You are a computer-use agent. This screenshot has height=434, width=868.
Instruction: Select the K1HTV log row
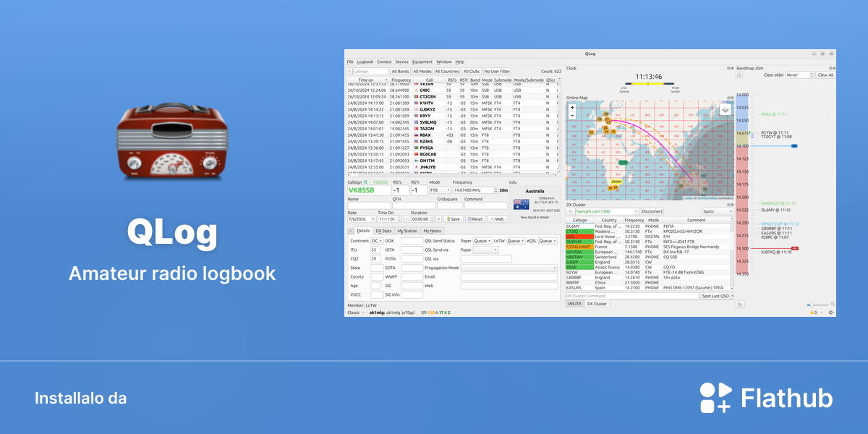453,103
